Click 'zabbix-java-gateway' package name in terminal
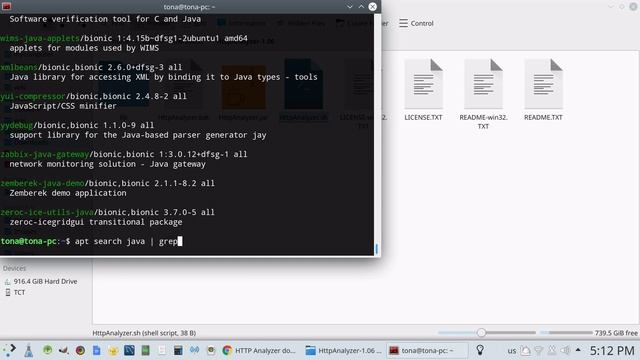640x360 pixels. 44,154
